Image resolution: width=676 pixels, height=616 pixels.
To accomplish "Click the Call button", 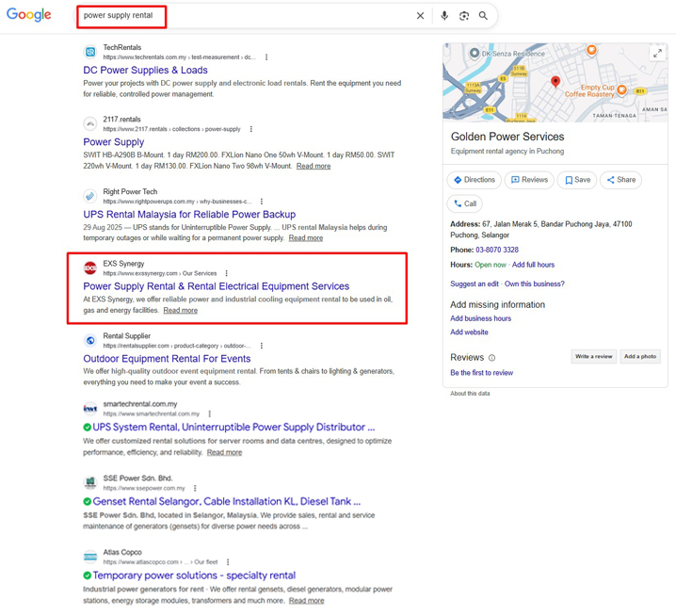I will pyautogui.click(x=465, y=203).
